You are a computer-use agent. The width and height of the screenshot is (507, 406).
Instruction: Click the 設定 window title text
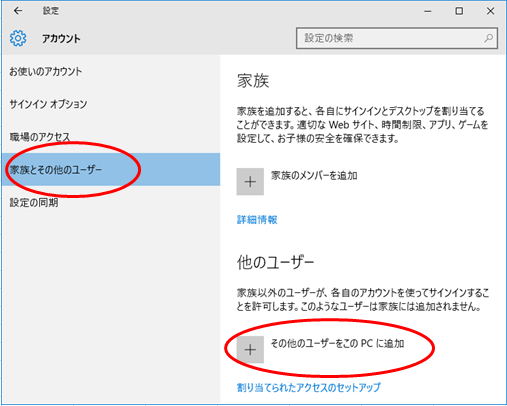51,11
